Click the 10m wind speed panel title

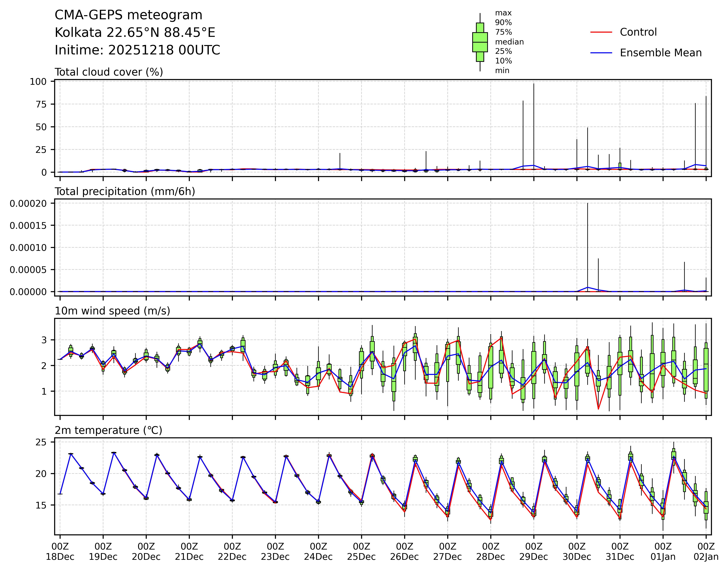[x=112, y=311]
